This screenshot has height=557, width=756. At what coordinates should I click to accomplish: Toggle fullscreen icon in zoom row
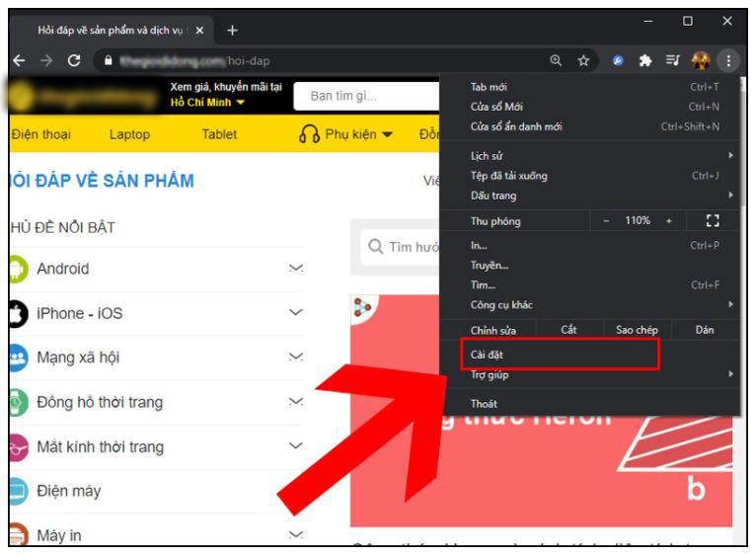click(x=713, y=221)
